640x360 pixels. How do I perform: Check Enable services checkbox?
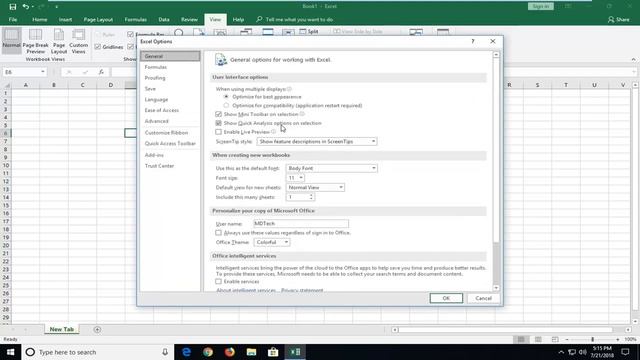click(x=218, y=282)
